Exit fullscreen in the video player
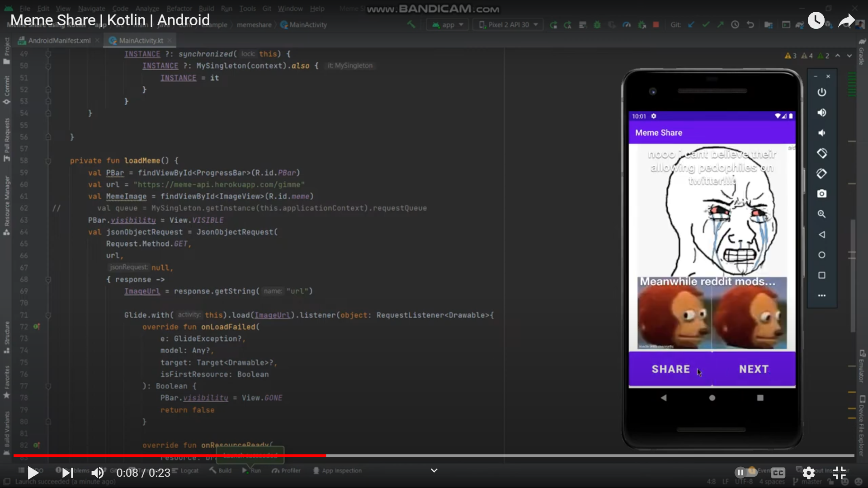 [840, 473]
